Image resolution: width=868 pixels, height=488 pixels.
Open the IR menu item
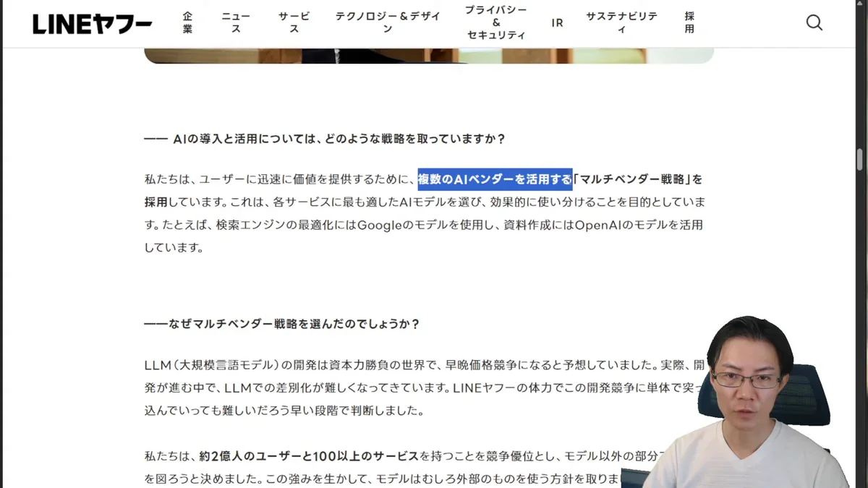click(557, 22)
